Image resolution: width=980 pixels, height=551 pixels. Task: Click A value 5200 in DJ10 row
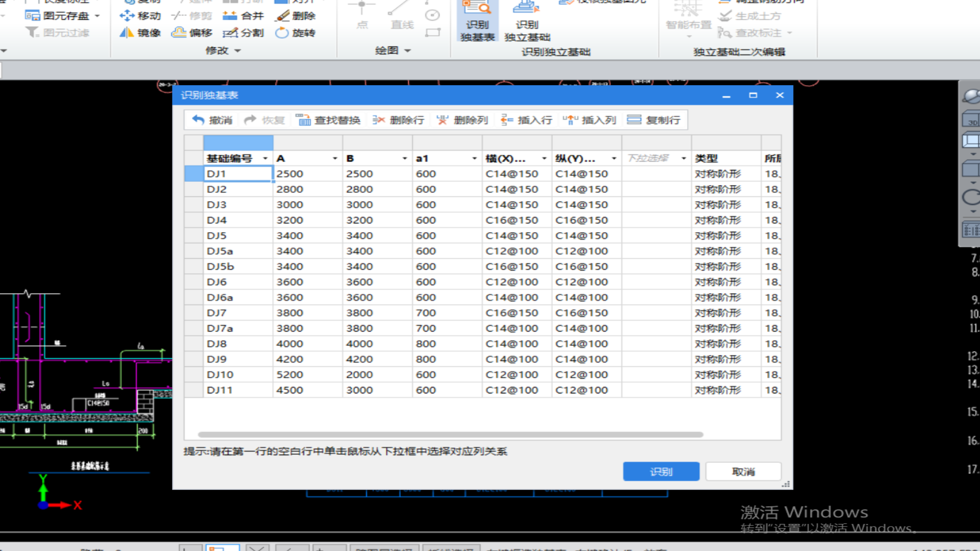coord(308,374)
